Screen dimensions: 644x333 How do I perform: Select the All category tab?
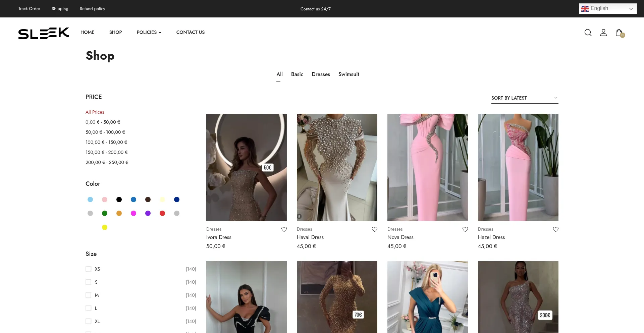(x=279, y=74)
